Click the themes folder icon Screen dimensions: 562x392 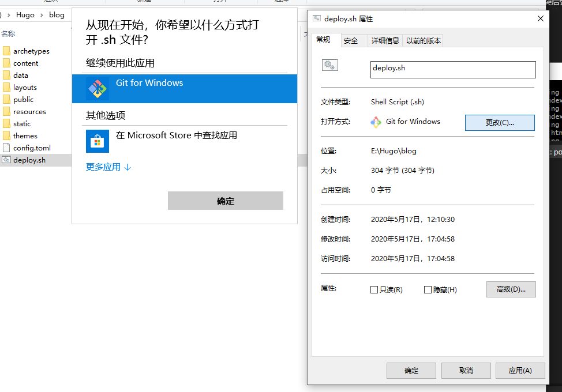pos(6,135)
